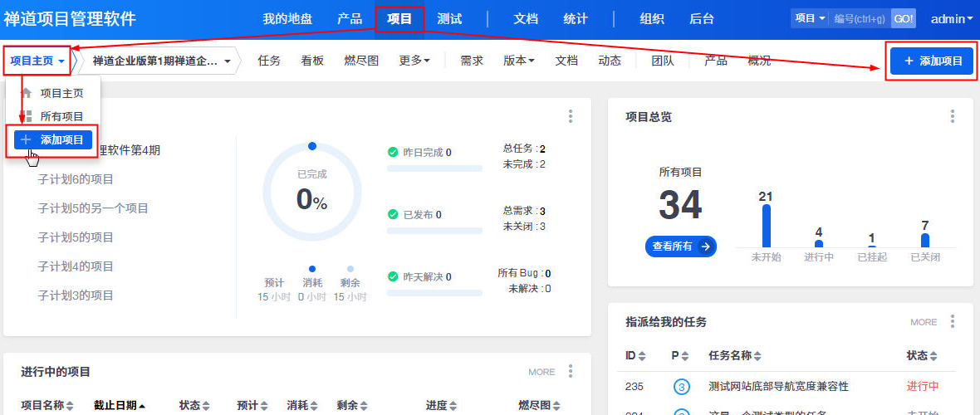The height and width of the screenshot is (415, 980).
Task: Click the GO! search button
Action: click(x=903, y=19)
